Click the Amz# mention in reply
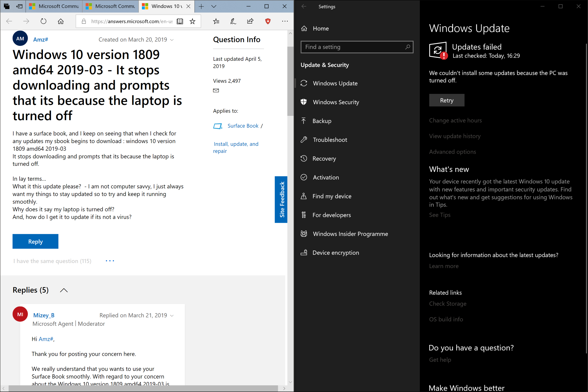 coord(46,339)
